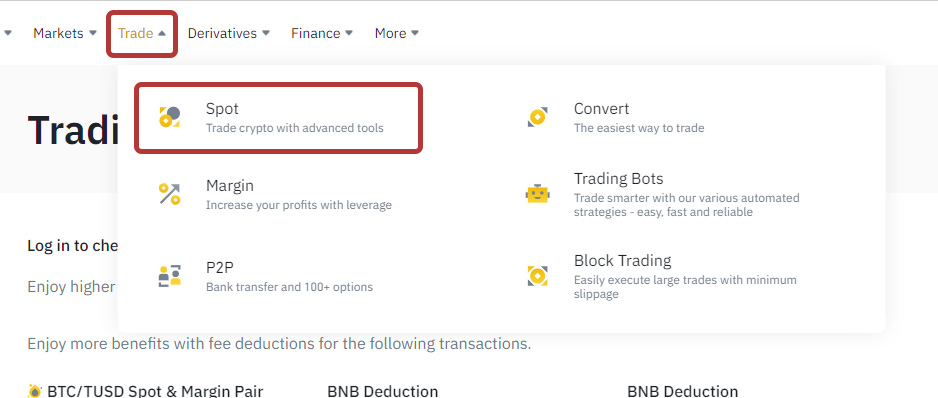The width and height of the screenshot is (938, 398).
Task: Click the Block Trading icon
Action: [537, 276]
